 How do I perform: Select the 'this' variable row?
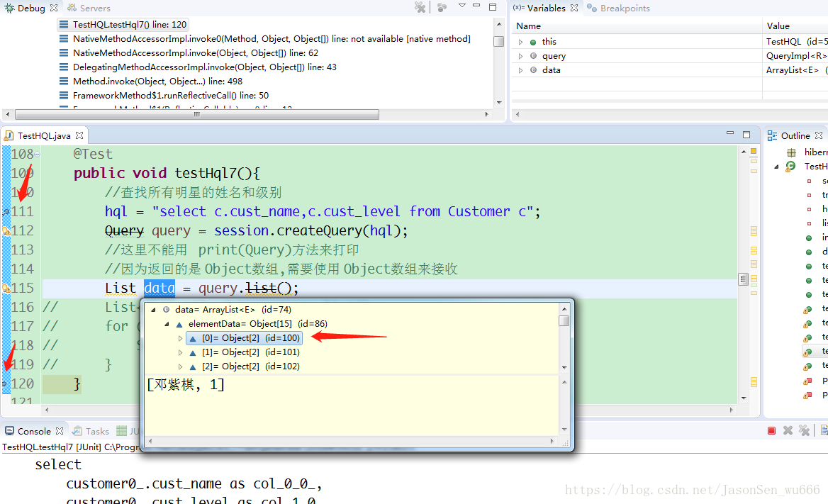point(670,42)
